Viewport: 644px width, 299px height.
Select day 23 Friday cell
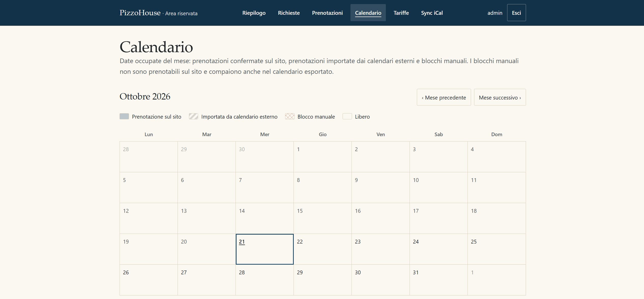[x=380, y=249]
